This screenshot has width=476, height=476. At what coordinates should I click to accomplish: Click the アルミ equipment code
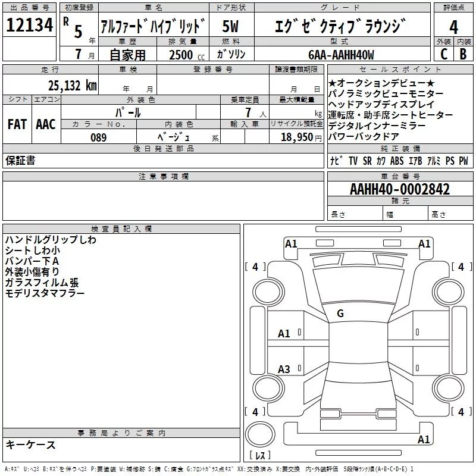[x=434, y=161]
